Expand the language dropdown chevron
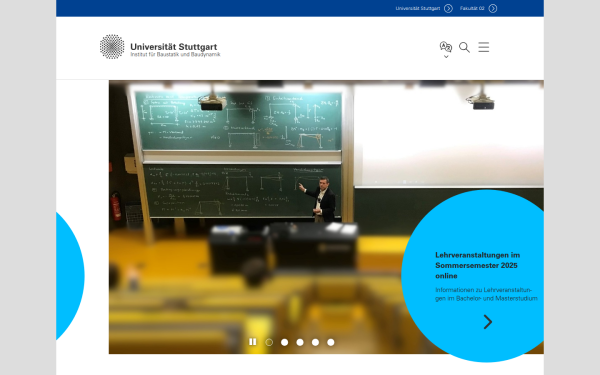 (x=446, y=57)
